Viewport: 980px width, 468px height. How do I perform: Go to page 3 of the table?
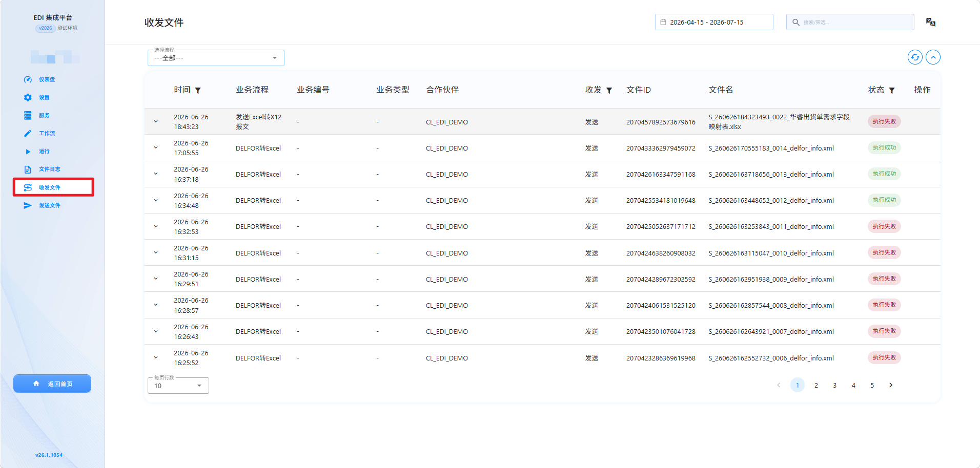click(x=835, y=385)
